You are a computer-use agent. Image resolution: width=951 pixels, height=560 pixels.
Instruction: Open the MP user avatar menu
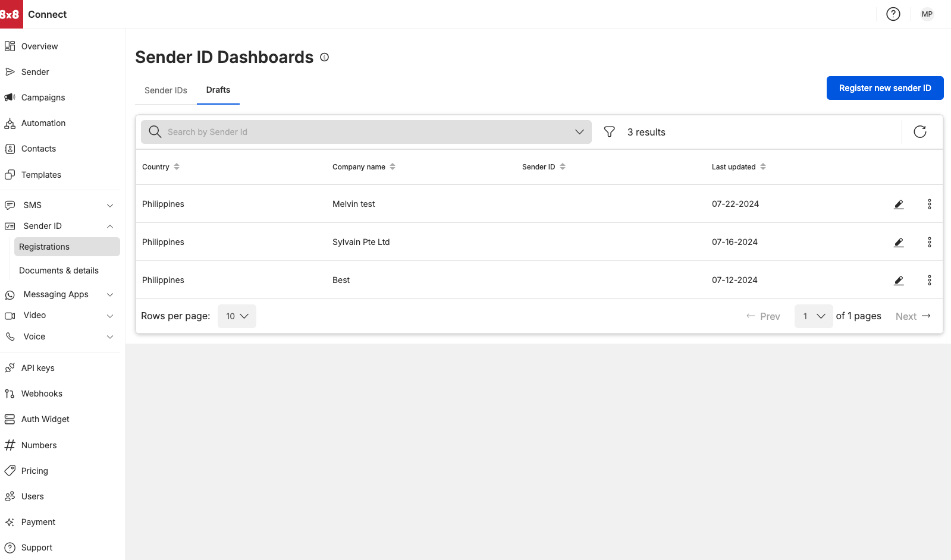click(x=927, y=14)
